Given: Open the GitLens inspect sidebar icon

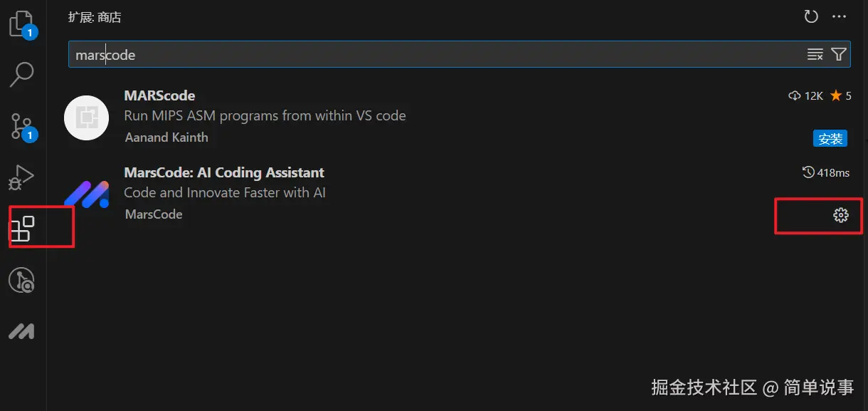Looking at the screenshot, I should pyautogui.click(x=21, y=281).
